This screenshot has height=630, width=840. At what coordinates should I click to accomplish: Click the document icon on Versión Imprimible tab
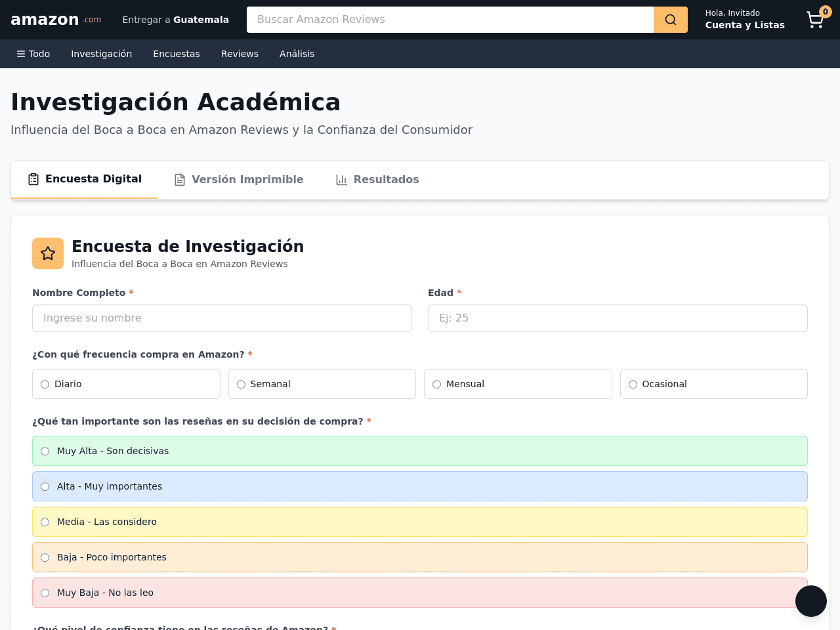(x=180, y=180)
